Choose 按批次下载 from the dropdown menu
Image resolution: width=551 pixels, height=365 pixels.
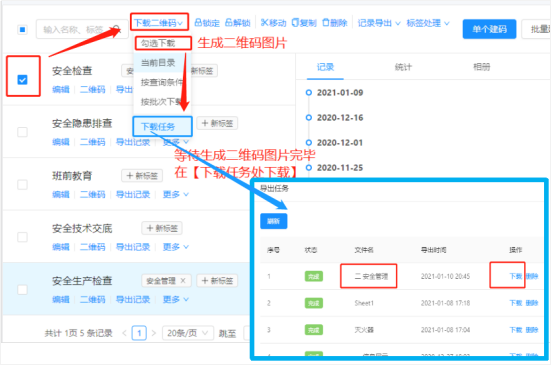click(162, 102)
